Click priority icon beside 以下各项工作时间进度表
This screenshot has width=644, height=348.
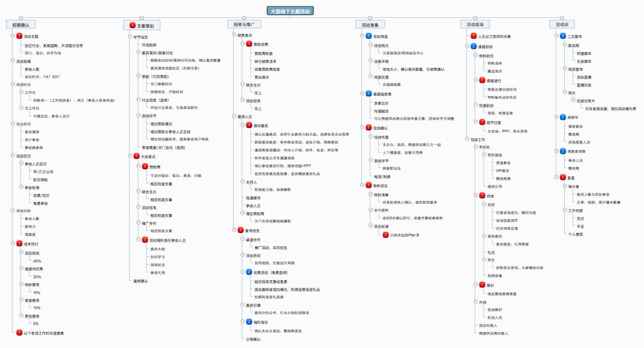point(19,333)
